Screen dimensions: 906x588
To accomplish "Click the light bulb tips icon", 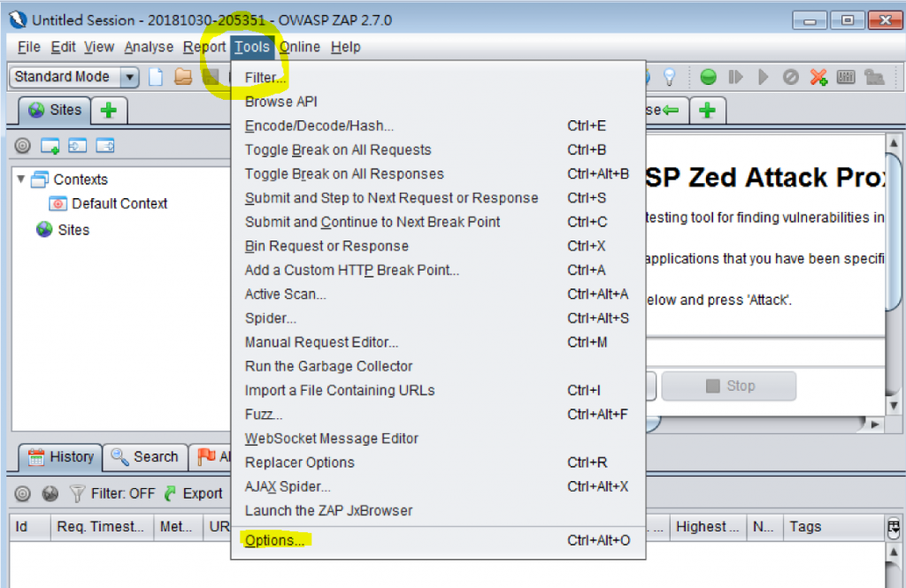I will click(x=669, y=77).
